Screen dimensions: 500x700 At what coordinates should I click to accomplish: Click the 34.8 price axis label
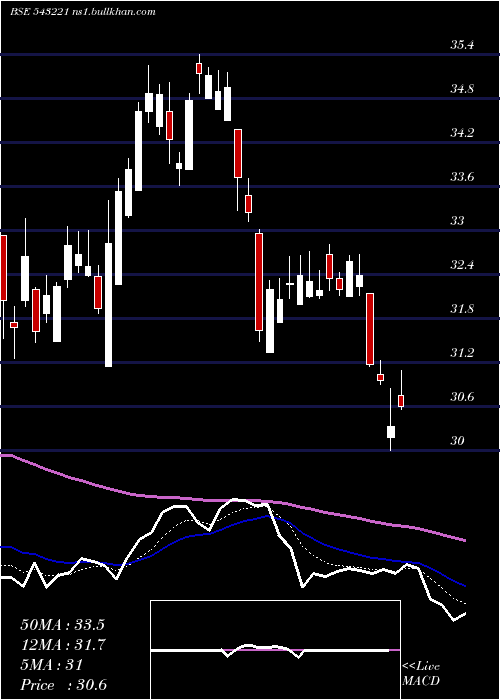[x=462, y=89]
